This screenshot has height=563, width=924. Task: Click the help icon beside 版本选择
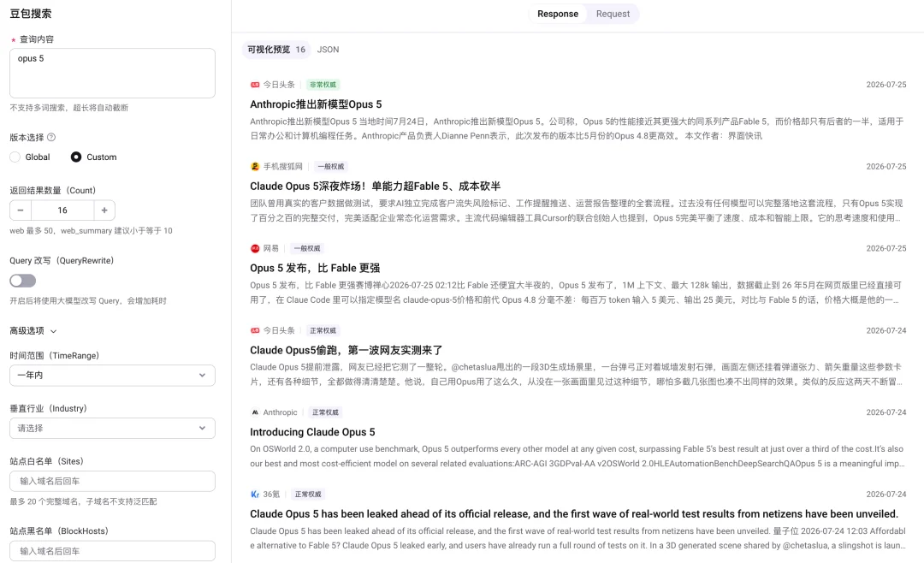(51, 138)
